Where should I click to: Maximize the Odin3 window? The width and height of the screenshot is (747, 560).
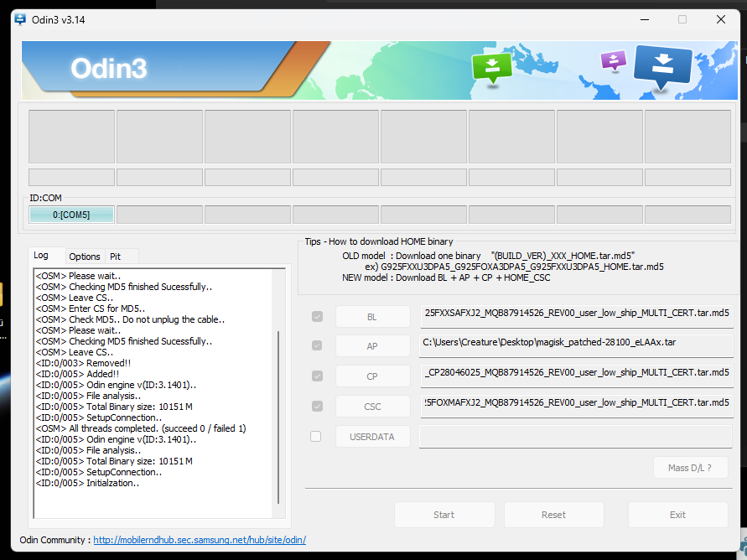[x=682, y=19]
